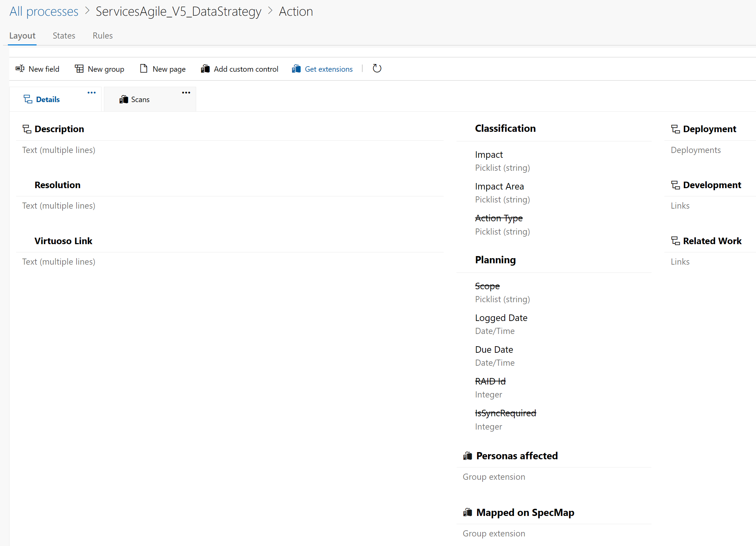Click the refresh icon in toolbar
This screenshot has width=756, height=546.
(x=377, y=69)
